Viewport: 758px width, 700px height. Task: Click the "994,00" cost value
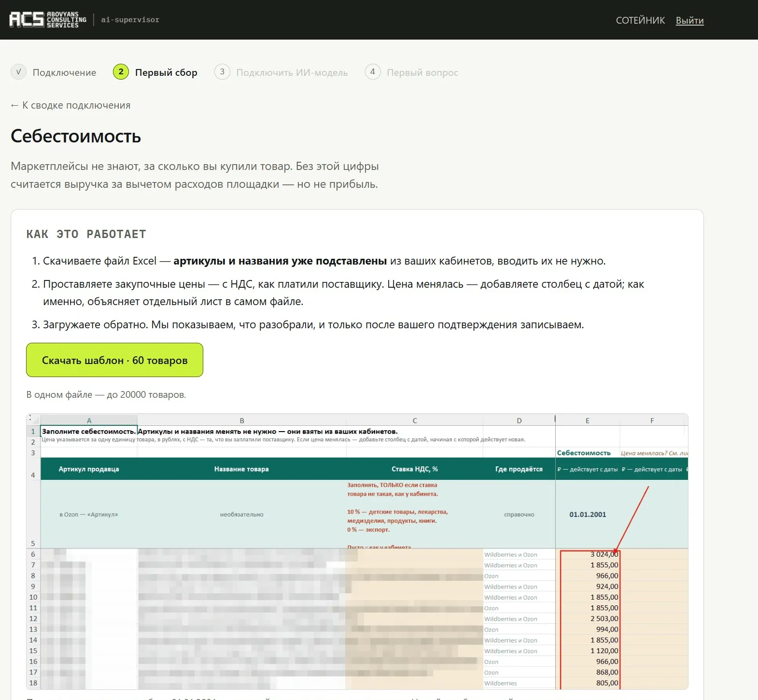607,630
